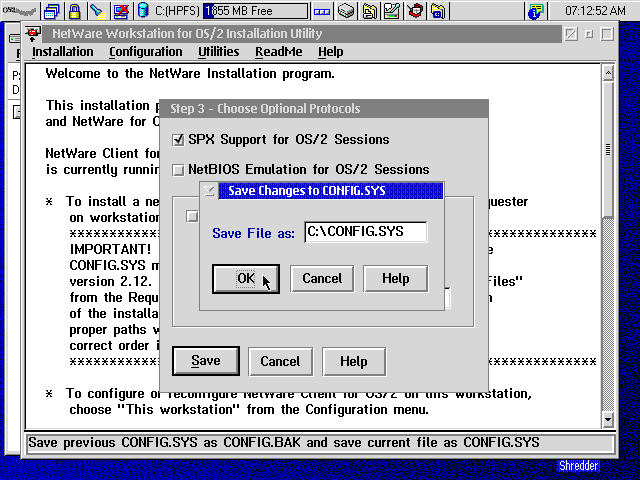Click the "version 2.12." text line
The width and height of the screenshot is (640, 480).
(111, 282)
